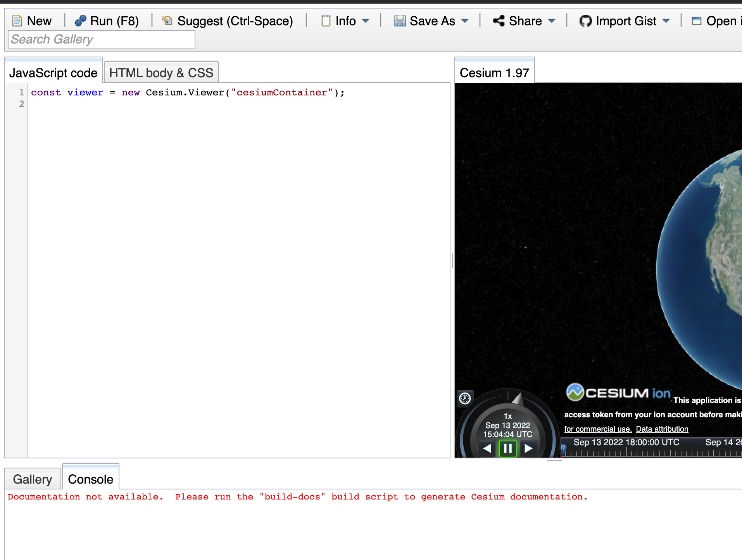The image size is (742, 560).
Task: Pause the animation playback
Action: point(508,448)
